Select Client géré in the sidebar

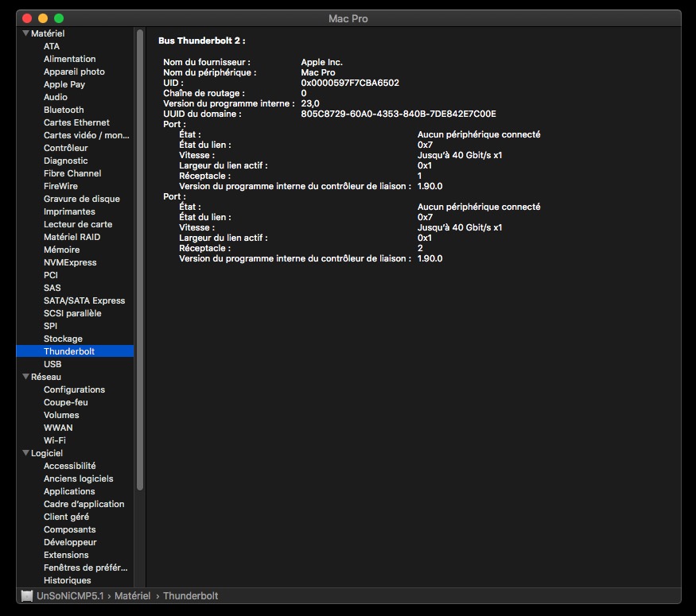pos(66,517)
